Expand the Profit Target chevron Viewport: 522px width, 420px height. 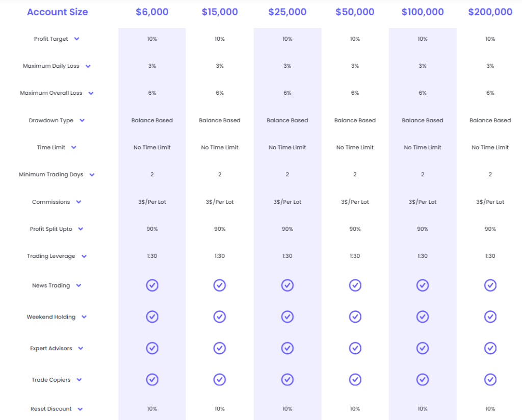[x=76, y=39]
